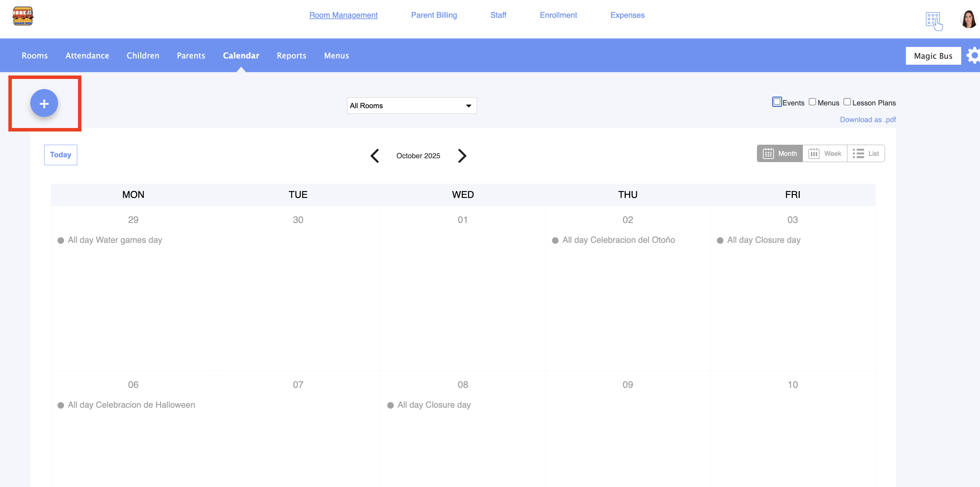Switch to Week calendar view
The image size is (980, 487).
point(824,154)
